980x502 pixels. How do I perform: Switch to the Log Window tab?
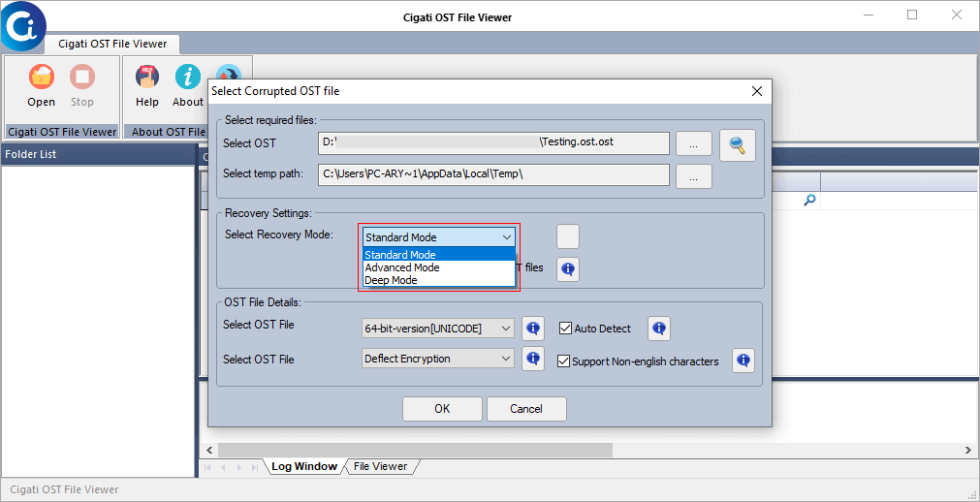click(x=304, y=466)
